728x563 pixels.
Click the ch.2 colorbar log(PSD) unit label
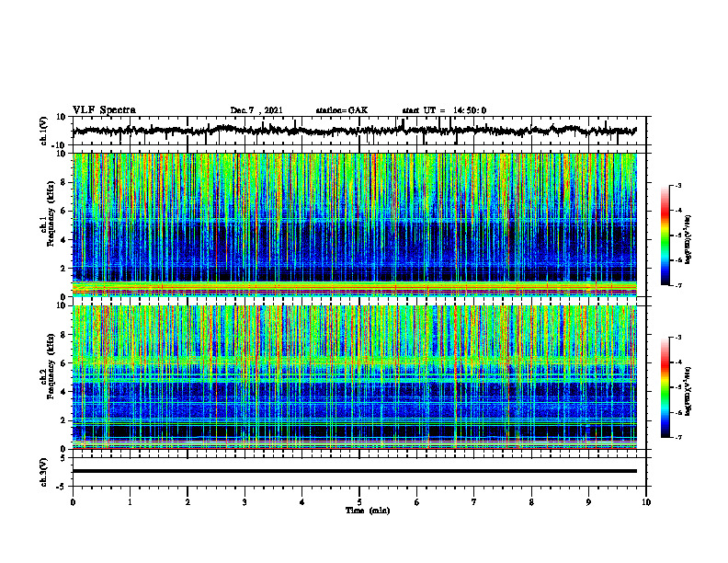(x=688, y=391)
